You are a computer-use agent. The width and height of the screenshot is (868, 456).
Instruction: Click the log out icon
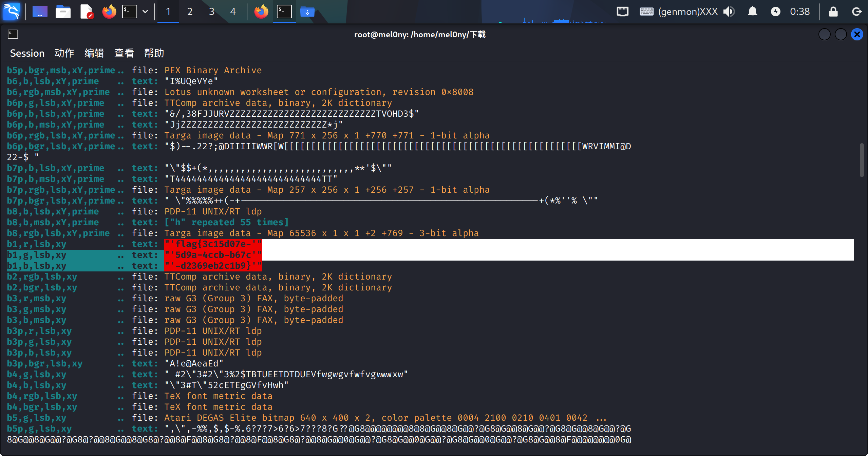[x=857, y=12]
